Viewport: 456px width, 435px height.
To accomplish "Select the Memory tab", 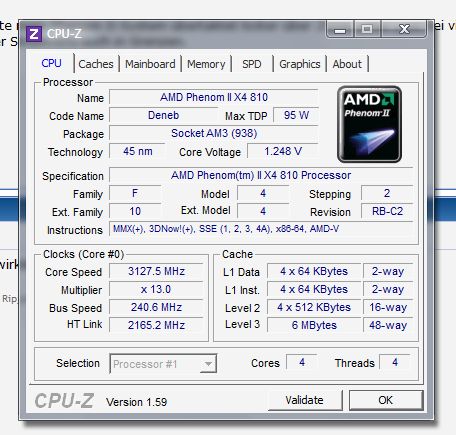I will click(206, 64).
